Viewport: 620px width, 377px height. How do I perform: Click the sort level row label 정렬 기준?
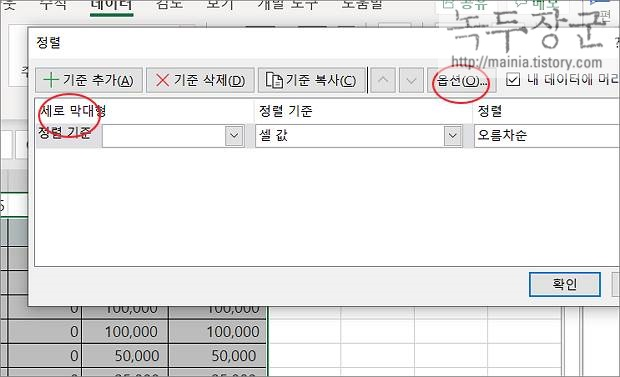[x=64, y=133]
